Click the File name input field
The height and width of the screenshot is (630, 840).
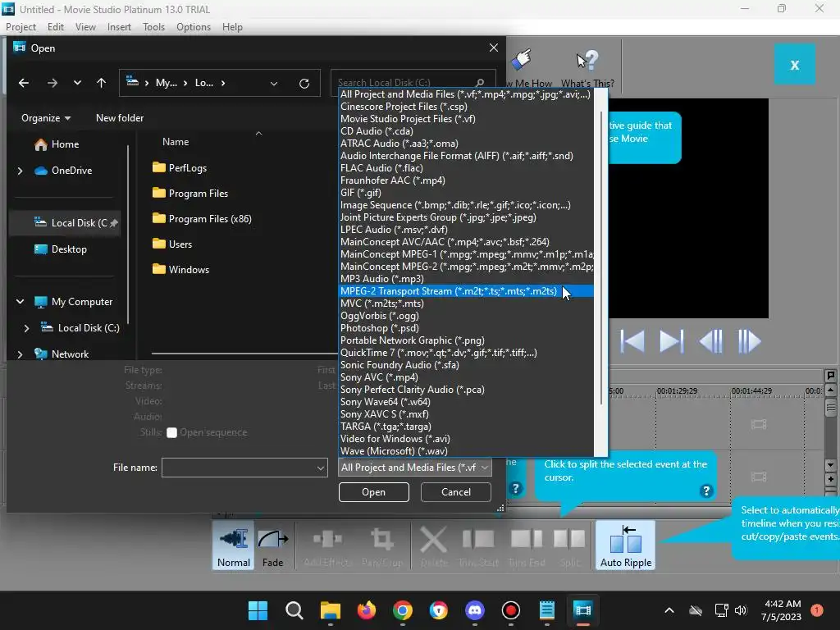click(x=239, y=468)
